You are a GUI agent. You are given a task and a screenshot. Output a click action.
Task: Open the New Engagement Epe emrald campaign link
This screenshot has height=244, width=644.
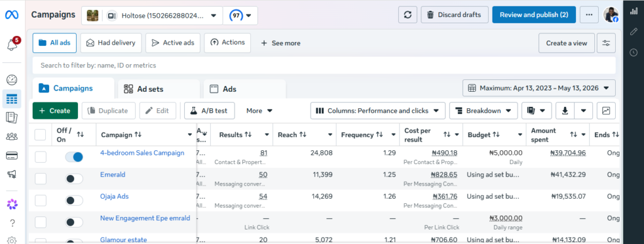(145, 218)
